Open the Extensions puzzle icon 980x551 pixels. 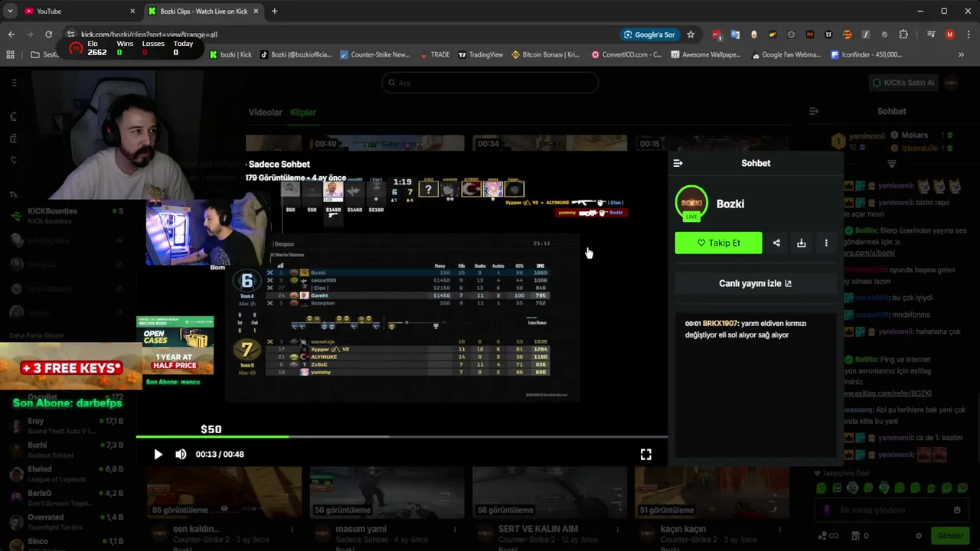pyautogui.click(x=903, y=34)
